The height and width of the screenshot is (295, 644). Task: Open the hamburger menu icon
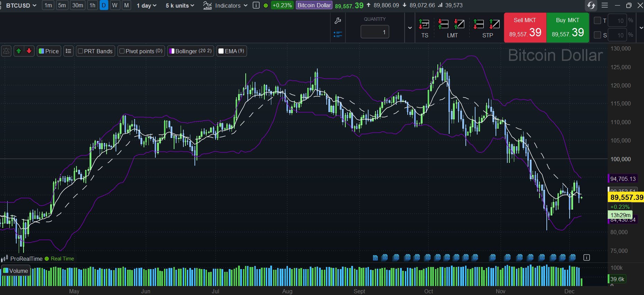click(605, 6)
